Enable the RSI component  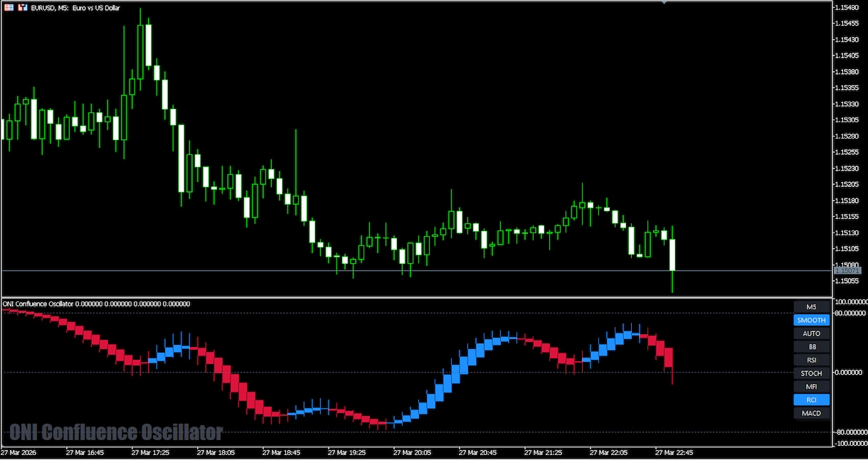click(812, 360)
